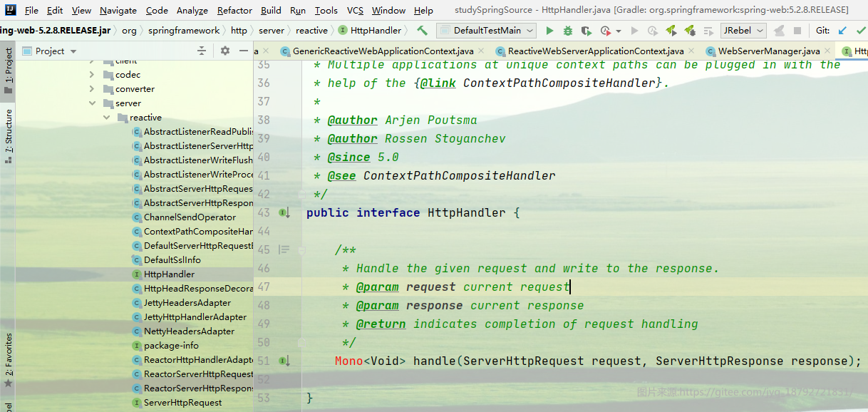Toggle the Favorites tool window tab
Image resolution: width=868 pixels, height=412 pixels.
coord(9,361)
